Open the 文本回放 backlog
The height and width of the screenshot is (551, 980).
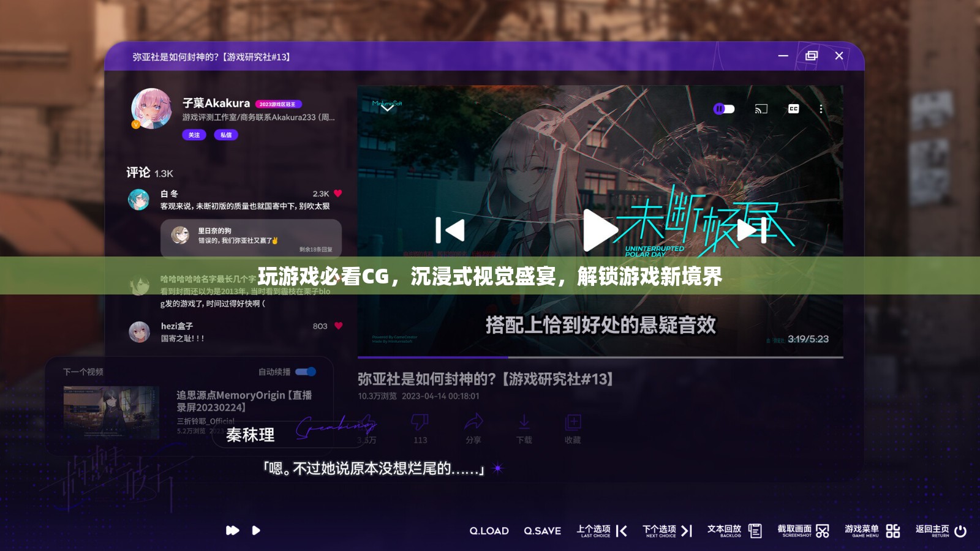[x=734, y=531]
